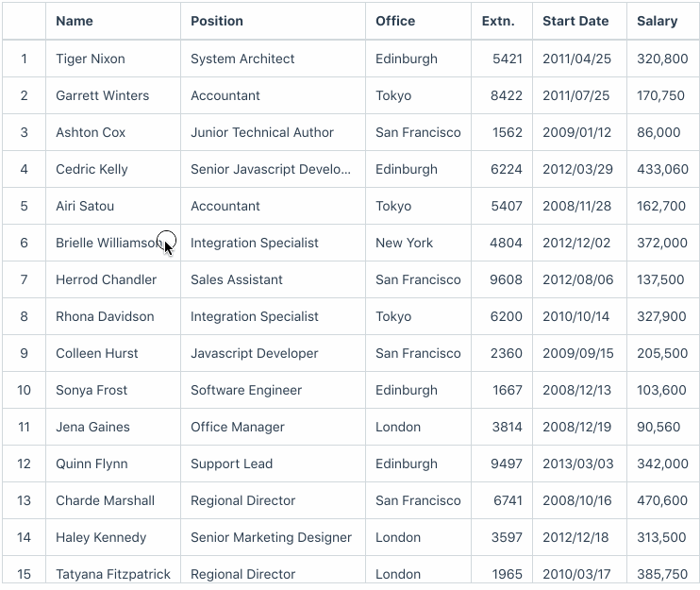Select the Tiger Nixon name cell
Screen dimensions: 700x590
tap(91, 59)
